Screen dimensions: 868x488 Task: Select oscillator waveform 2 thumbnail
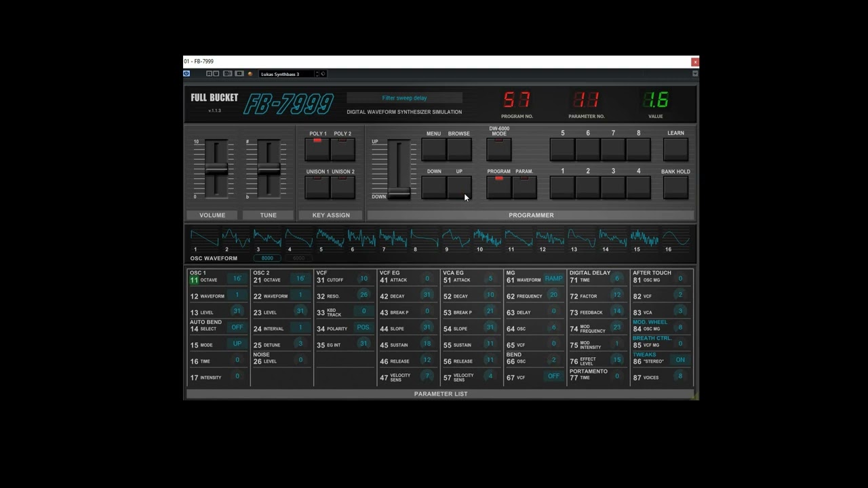(x=236, y=239)
